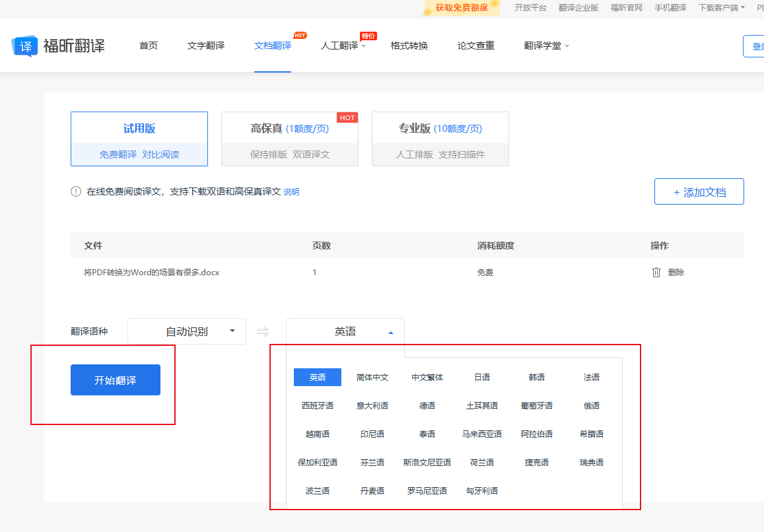Choose 保加利亚语 as target language
Image resolution: width=764 pixels, height=532 pixels.
[318, 462]
